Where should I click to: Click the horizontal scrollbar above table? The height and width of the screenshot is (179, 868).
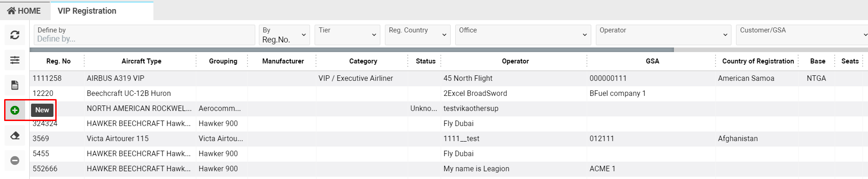(352, 50)
